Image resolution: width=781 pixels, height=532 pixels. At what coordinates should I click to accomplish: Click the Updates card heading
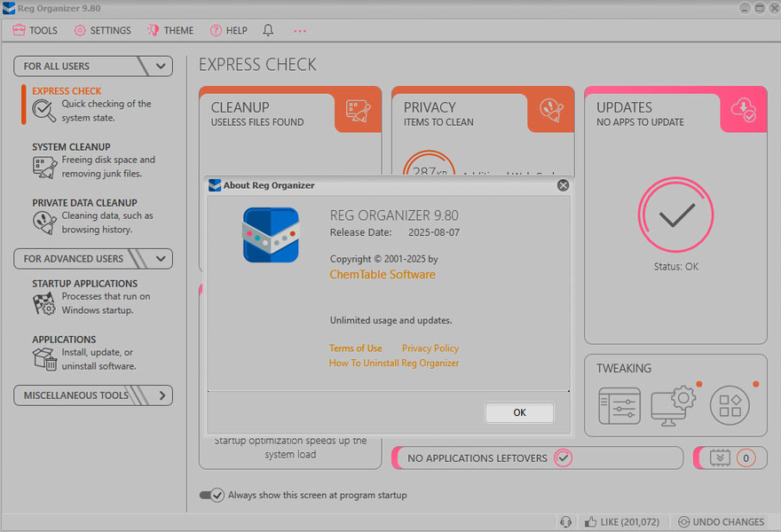[624, 107]
